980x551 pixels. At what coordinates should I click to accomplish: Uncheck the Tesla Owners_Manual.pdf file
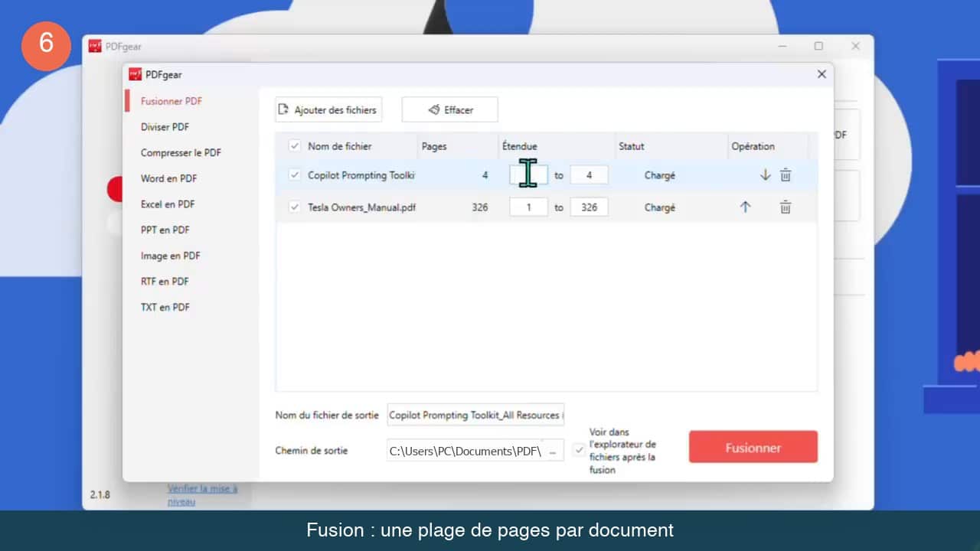(x=295, y=207)
